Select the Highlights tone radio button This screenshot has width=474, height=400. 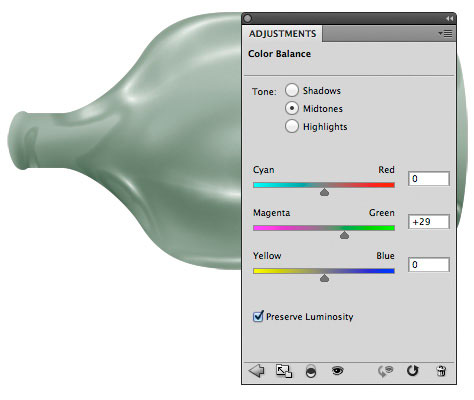pos(292,126)
